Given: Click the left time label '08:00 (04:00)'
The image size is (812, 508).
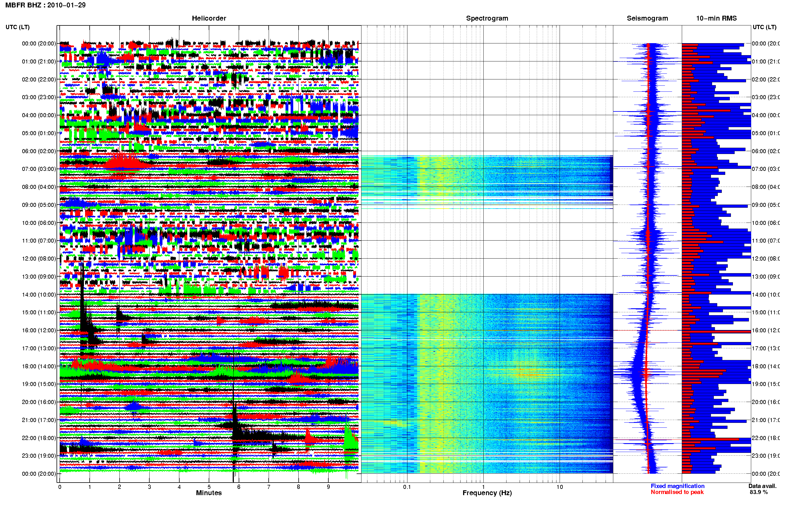Looking at the screenshot, I should (39, 187).
